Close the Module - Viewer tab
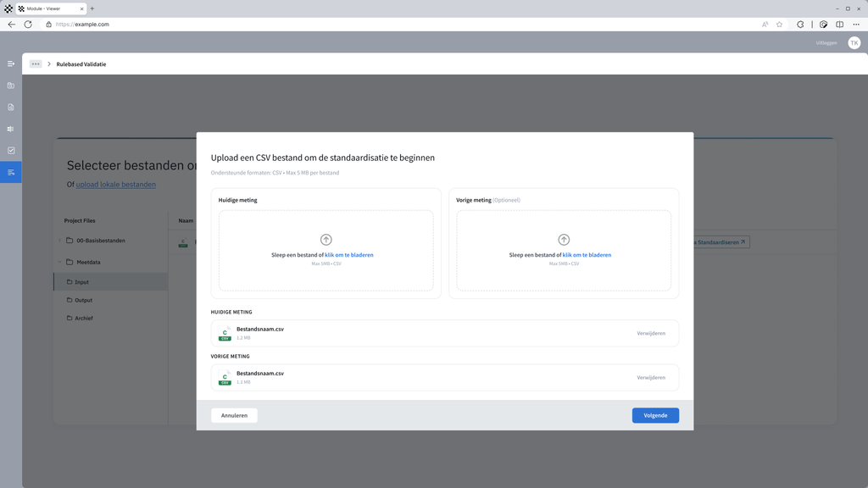The height and width of the screenshot is (488, 868). [82, 8]
